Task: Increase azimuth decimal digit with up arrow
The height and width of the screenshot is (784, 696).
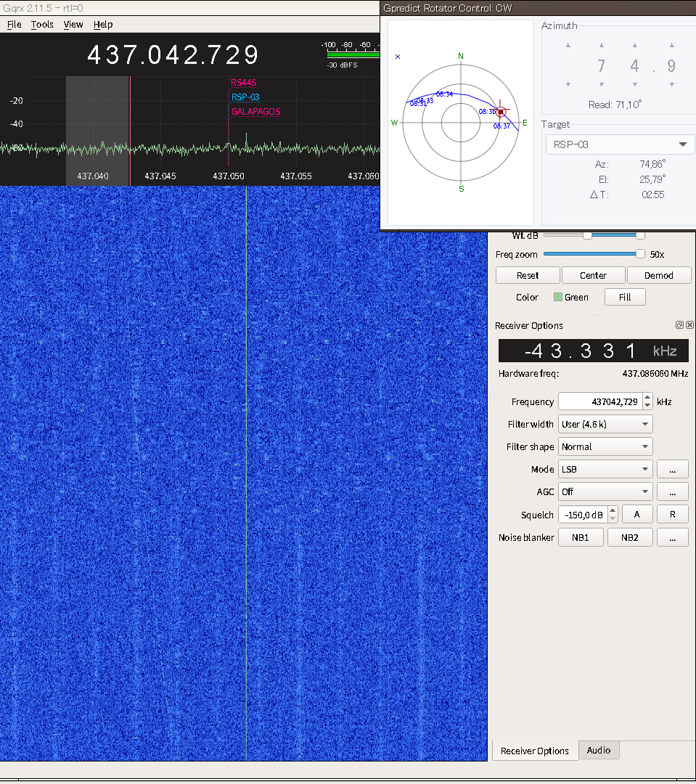Action: [671, 46]
